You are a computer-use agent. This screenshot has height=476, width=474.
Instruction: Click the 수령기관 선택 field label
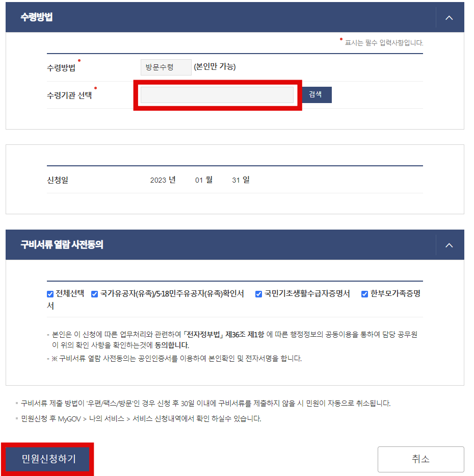click(69, 95)
